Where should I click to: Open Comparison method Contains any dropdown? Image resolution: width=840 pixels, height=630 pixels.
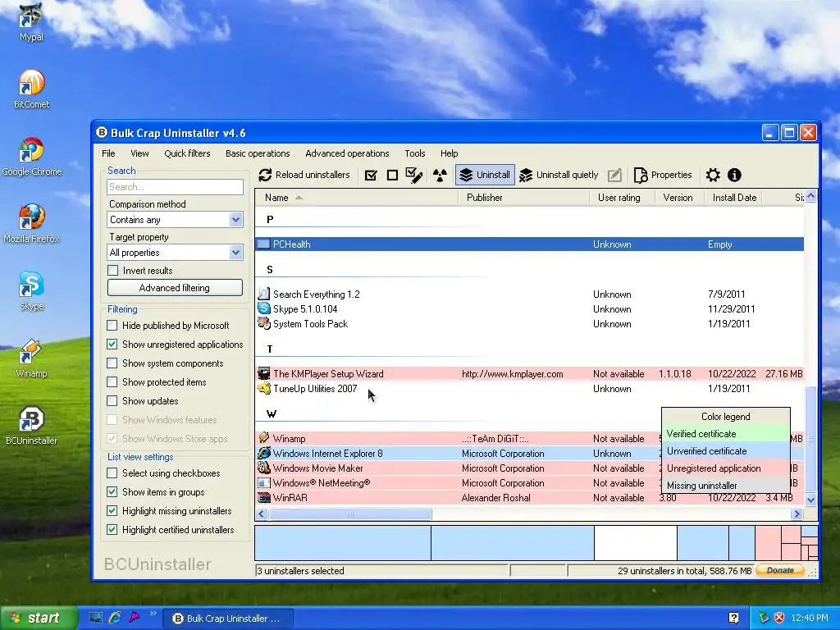pos(175,220)
